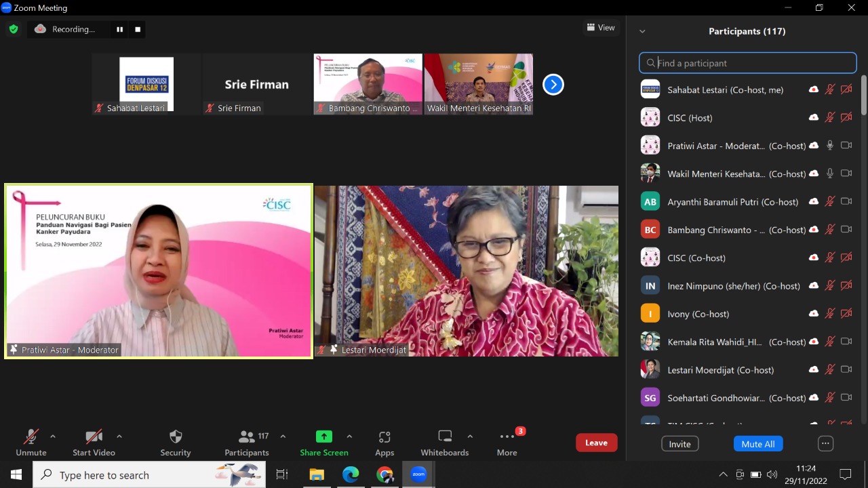Unmute your microphone
Image resolution: width=868 pixels, height=488 pixels.
click(x=31, y=443)
